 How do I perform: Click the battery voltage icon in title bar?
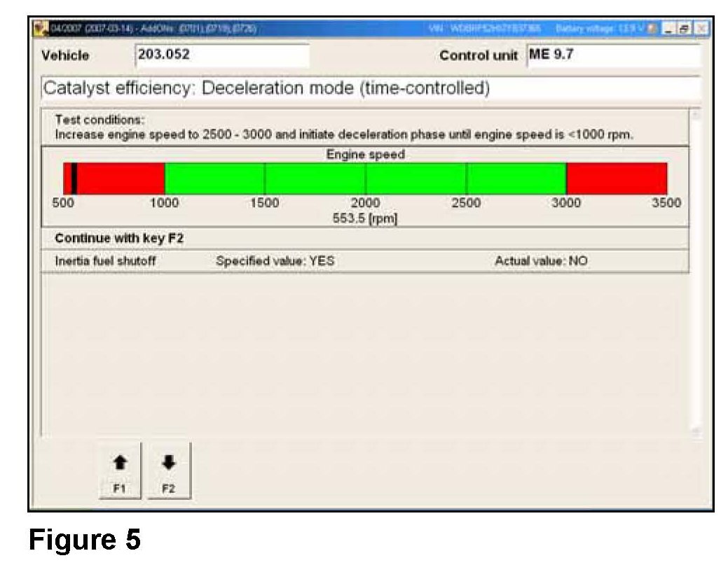[x=652, y=29]
